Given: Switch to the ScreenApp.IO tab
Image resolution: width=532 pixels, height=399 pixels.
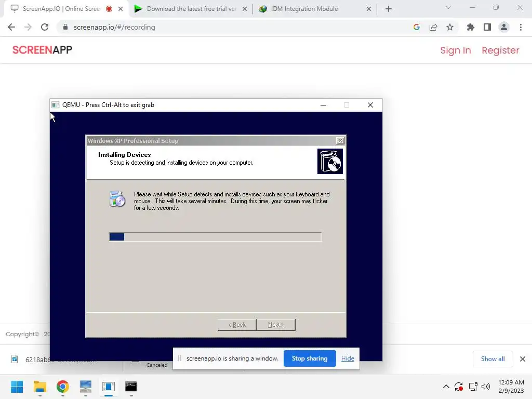Looking at the screenshot, I should click(61, 9).
